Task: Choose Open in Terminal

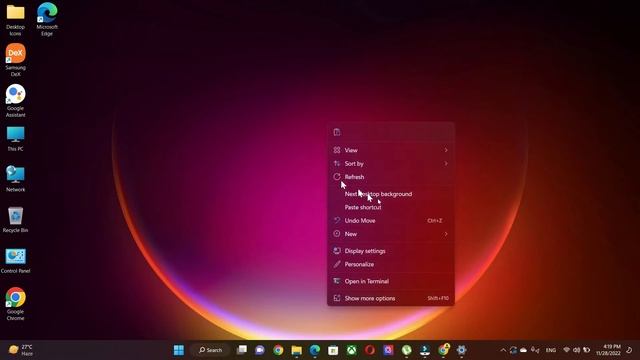Action: (x=391, y=281)
